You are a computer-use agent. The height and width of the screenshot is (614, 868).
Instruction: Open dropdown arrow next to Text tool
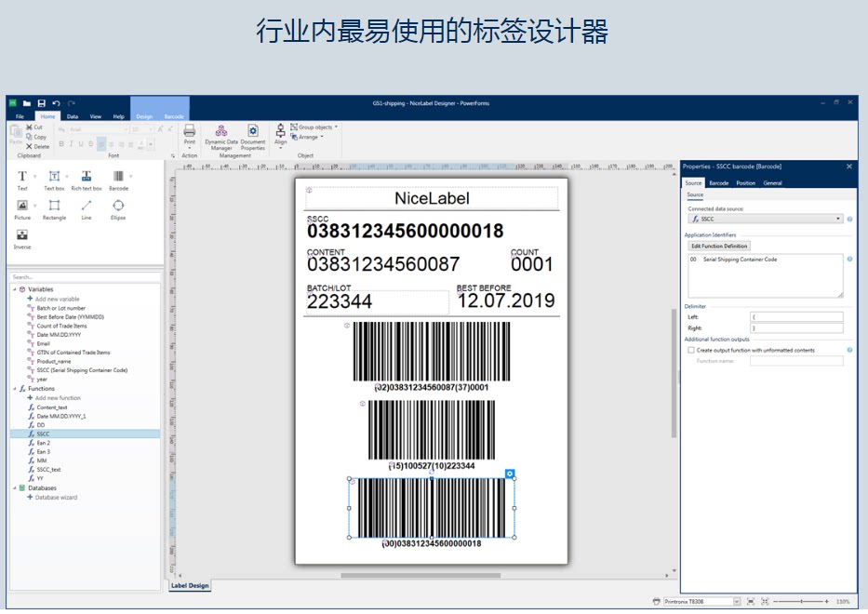(x=34, y=177)
